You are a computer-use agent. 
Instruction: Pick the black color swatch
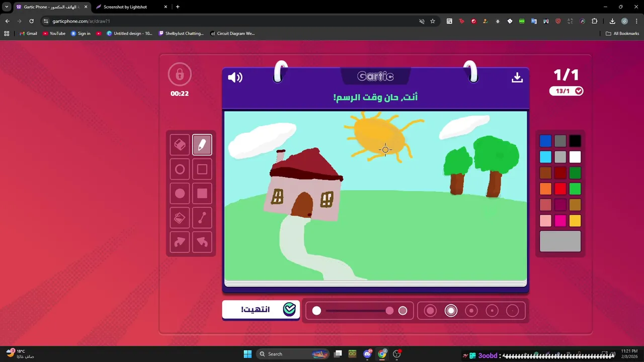tap(575, 141)
